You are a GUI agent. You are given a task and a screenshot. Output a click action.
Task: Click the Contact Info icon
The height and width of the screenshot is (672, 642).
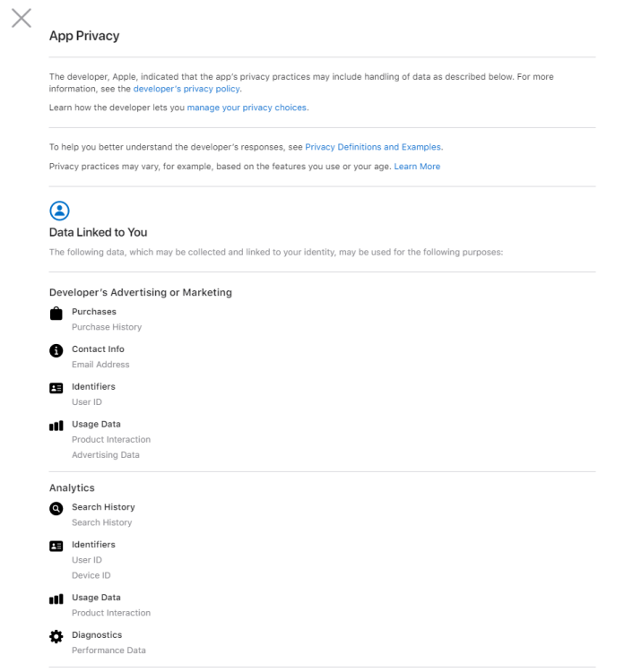tap(56, 350)
